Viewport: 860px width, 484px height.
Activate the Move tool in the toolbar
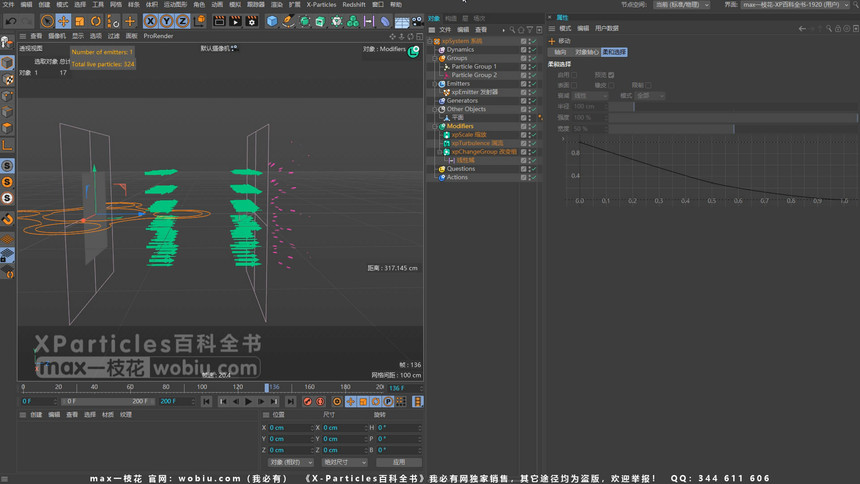(x=64, y=21)
